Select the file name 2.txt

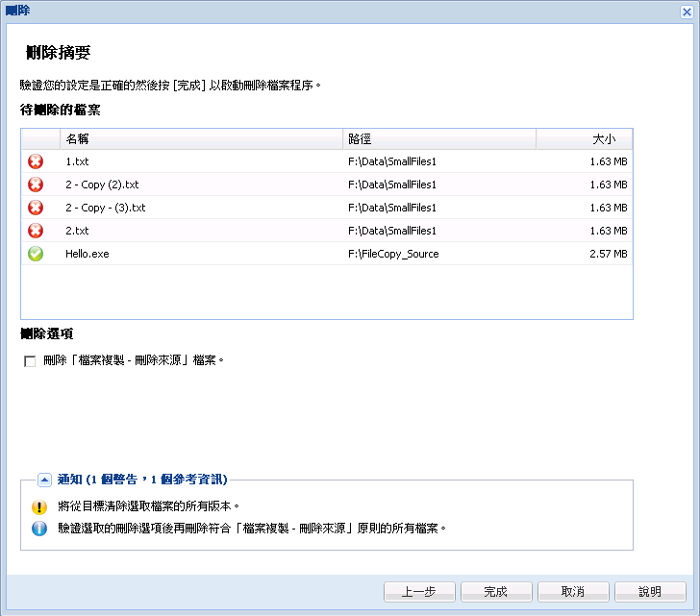77,231
